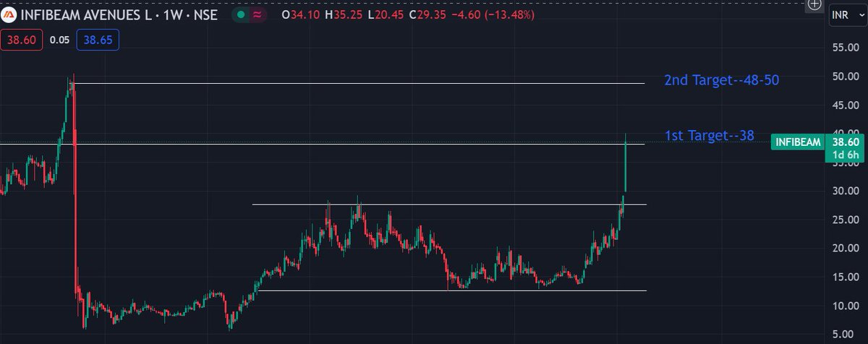Click the 45.00 price scale label
This screenshot has width=868, height=344.
tap(847, 105)
